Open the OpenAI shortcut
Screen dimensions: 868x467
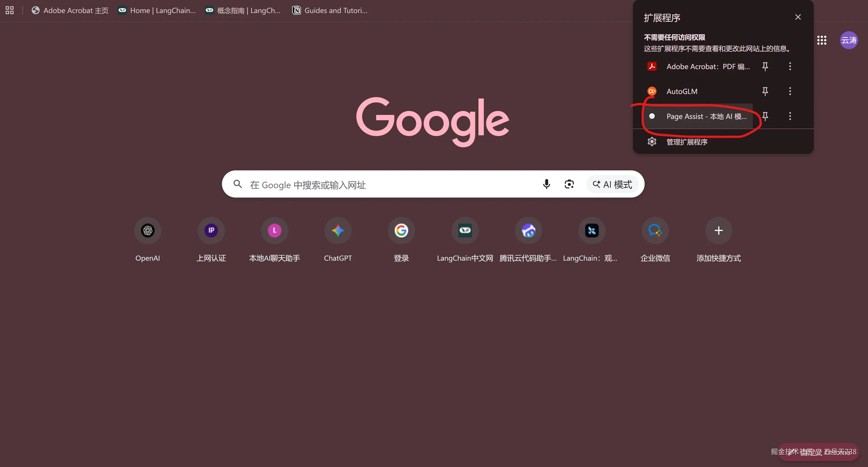coord(147,230)
